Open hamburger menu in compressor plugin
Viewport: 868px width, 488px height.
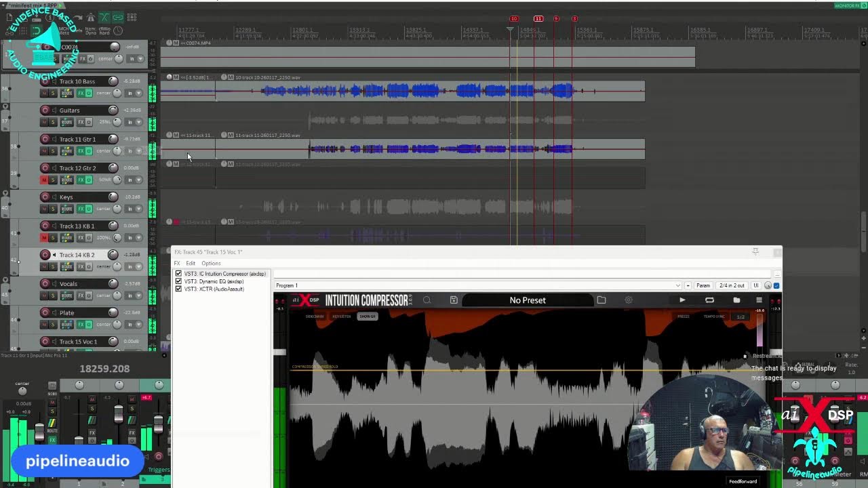point(759,300)
